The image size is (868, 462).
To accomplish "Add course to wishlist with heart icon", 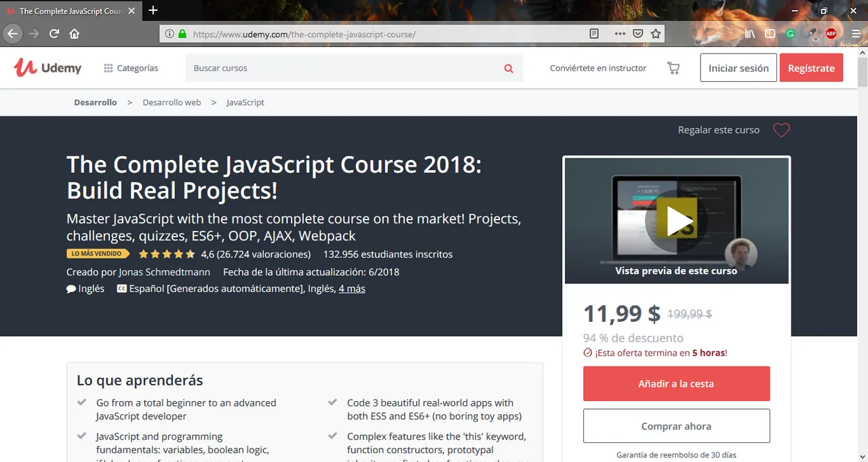I will click(781, 130).
